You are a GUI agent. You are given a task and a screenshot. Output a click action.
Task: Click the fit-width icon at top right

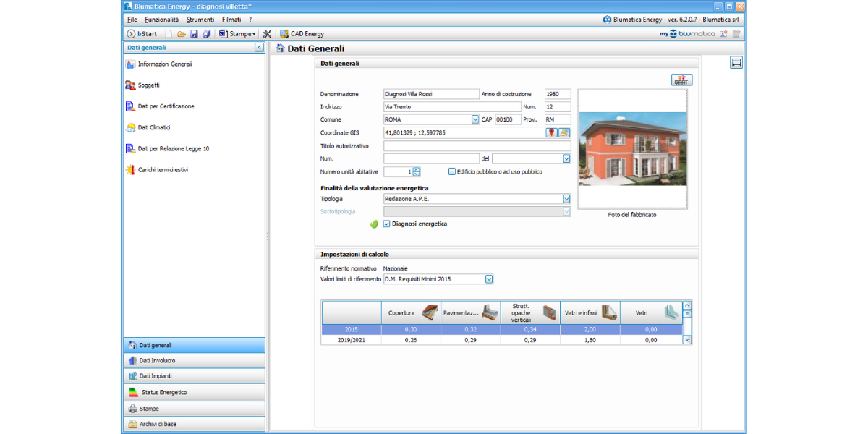[736, 63]
